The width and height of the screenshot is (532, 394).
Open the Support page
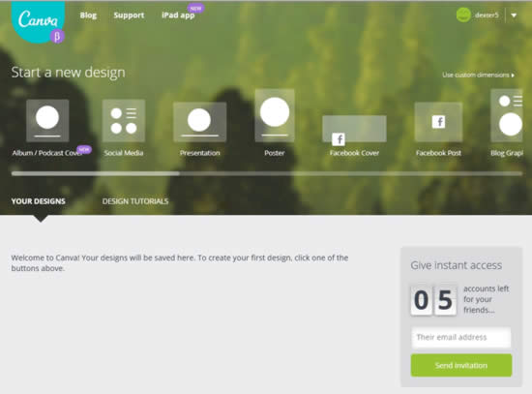tap(129, 15)
